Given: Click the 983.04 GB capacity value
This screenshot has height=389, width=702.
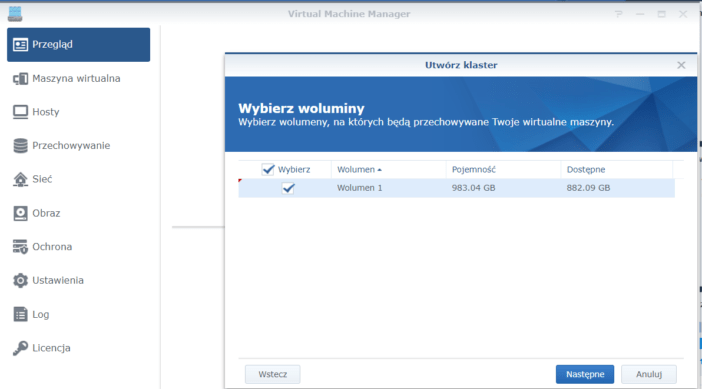Looking at the screenshot, I should pos(473,188).
